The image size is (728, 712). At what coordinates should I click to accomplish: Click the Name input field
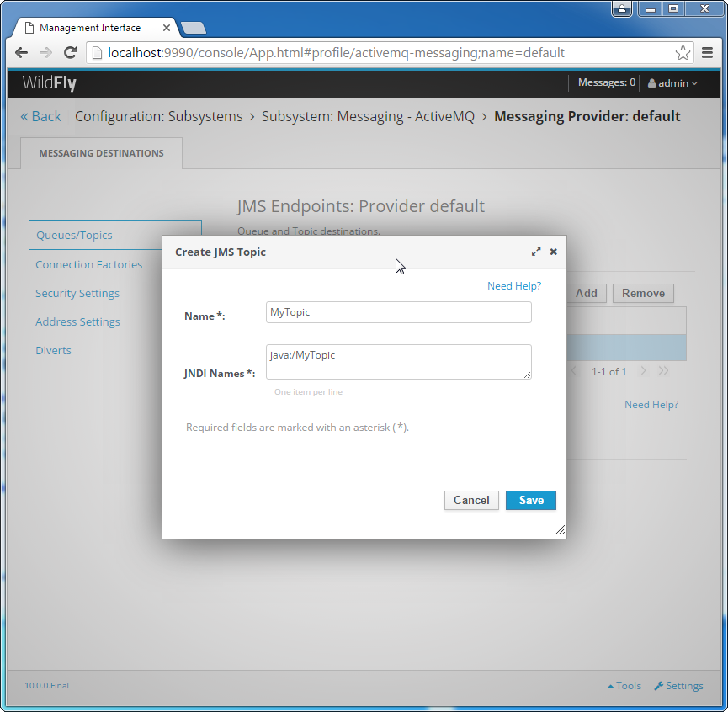click(x=398, y=312)
